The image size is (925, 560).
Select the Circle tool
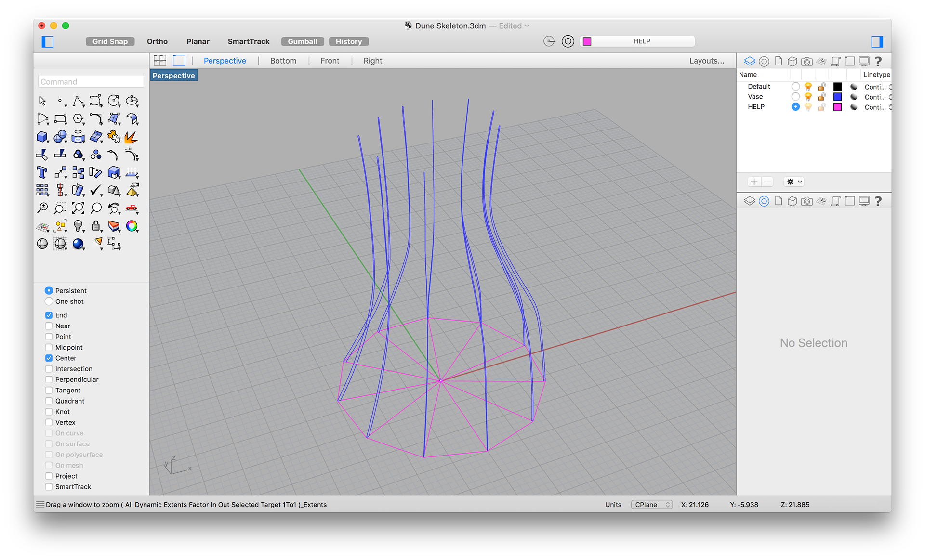point(114,101)
